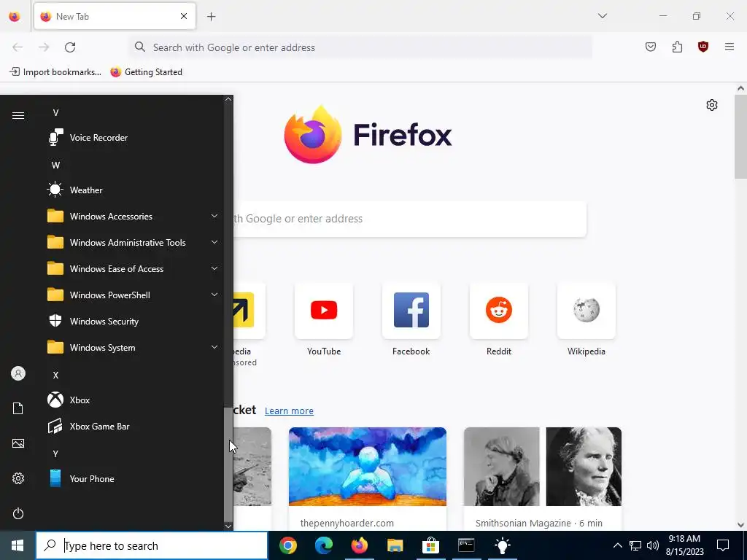List all tabs dropdown arrow
The image size is (747, 560).
coord(602,16)
